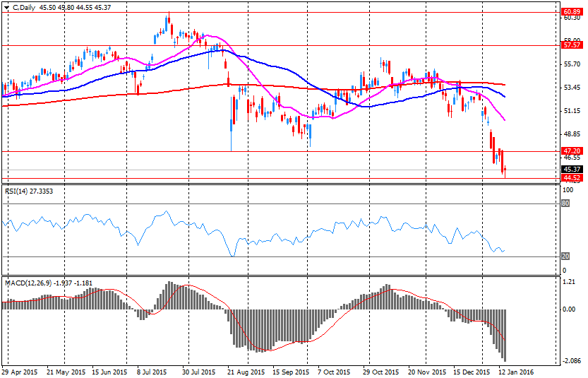The height and width of the screenshot is (378, 588).
Task: Click the MACD 1.21 scale value
Action: pos(569,282)
